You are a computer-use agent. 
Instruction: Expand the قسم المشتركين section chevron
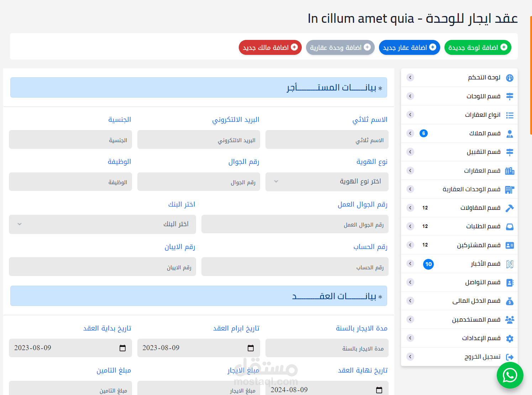point(410,245)
